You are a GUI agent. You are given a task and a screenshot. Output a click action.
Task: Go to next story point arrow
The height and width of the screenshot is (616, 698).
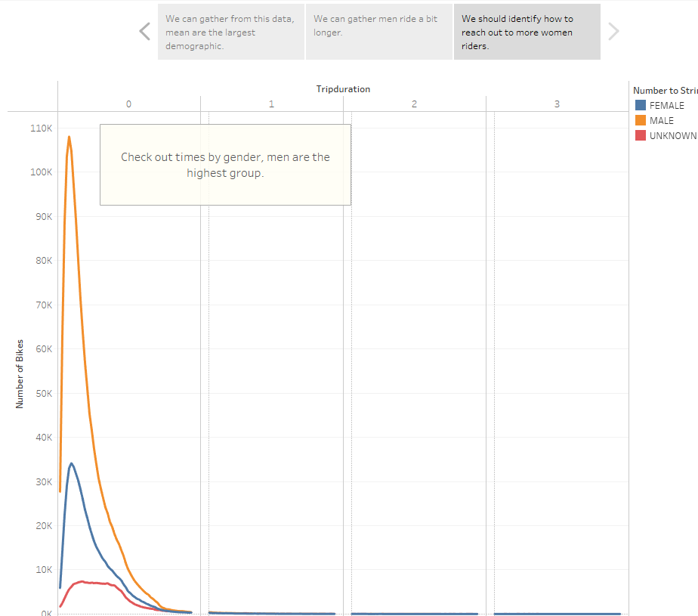[613, 32]
